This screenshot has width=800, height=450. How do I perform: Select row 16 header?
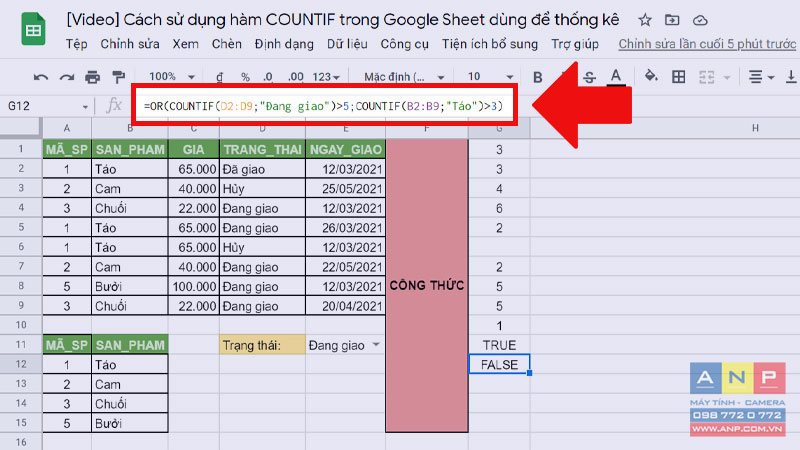click(x=21, y=442)
